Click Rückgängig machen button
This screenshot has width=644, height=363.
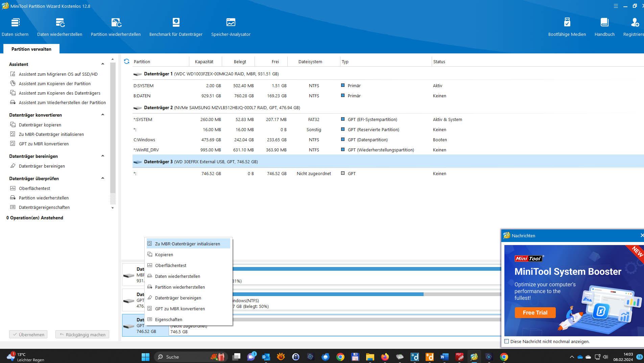(x=82, y=335)
